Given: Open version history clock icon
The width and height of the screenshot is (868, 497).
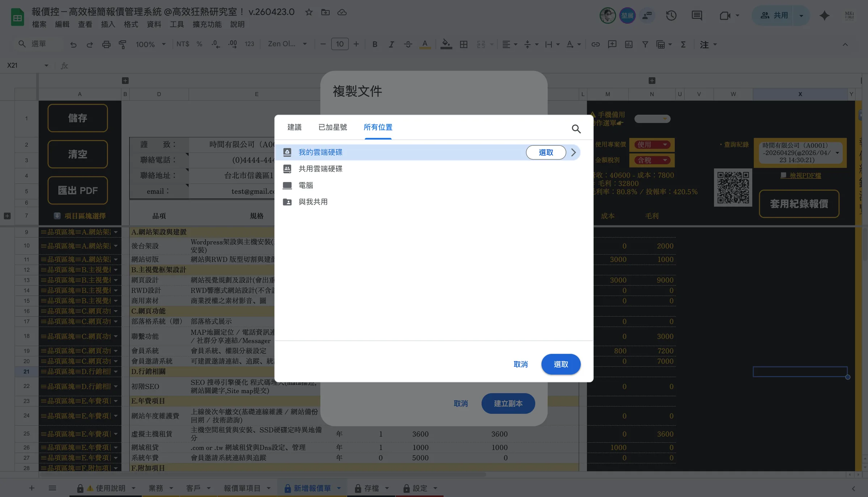Looking at the screenshot, I should point(671,16).
